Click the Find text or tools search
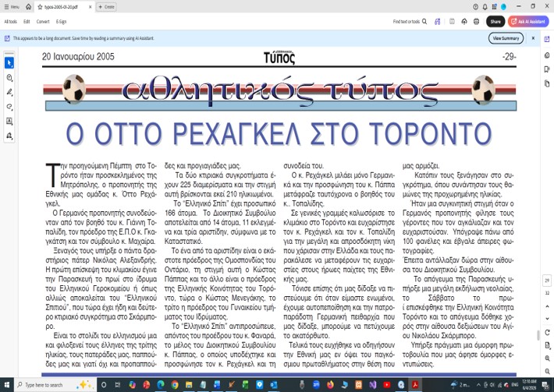Screen dimensions: 554x392 pyautogui.click(x=410, y=22)
